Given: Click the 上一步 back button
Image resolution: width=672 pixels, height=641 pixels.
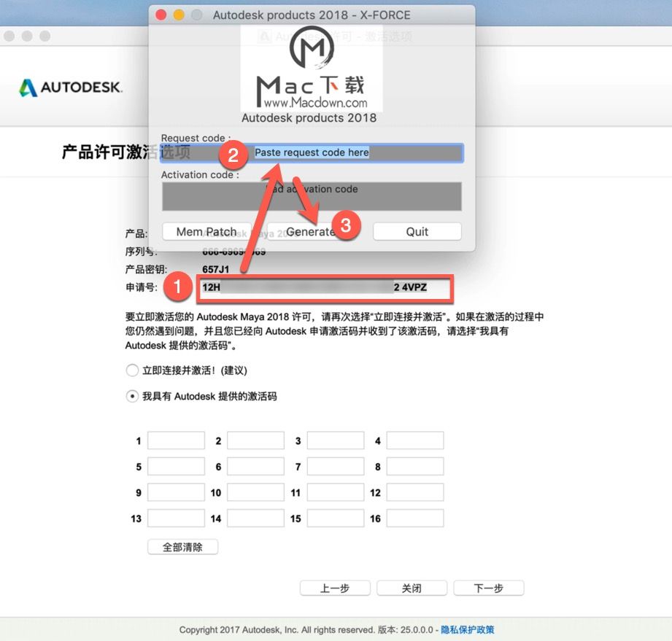Looking at the screenshot, I should (335, 588).
